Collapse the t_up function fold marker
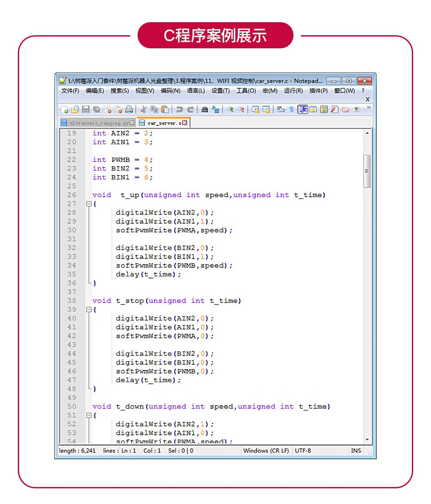This screenshot has height=504, width=431. pos(89,204)
